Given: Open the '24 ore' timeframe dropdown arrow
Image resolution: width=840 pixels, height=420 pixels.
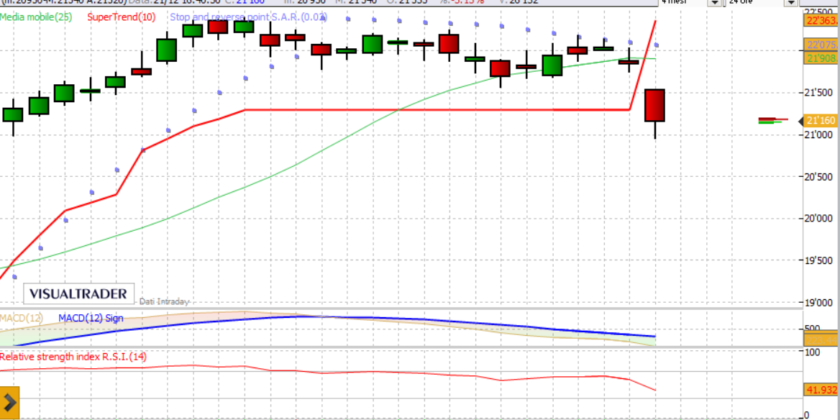Looking at the screenshot, I should (791, 3).
